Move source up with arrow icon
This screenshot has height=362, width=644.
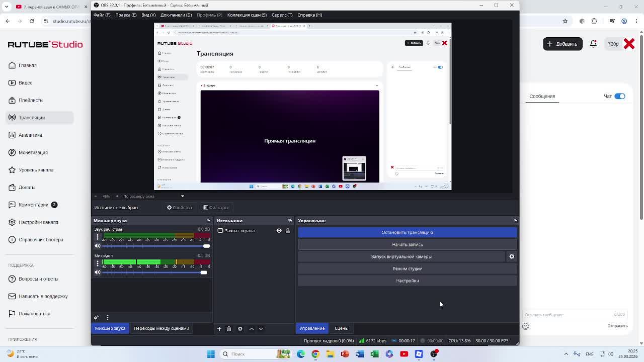[252, 329]
